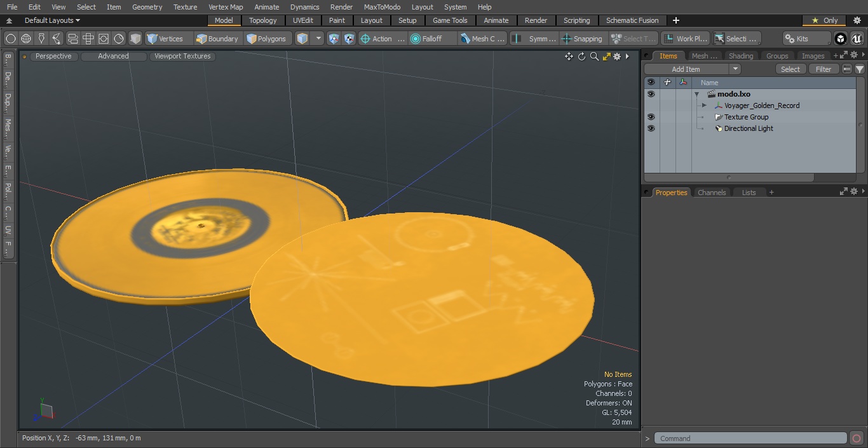Click the capsule shape tool icon

coord(72,39)
